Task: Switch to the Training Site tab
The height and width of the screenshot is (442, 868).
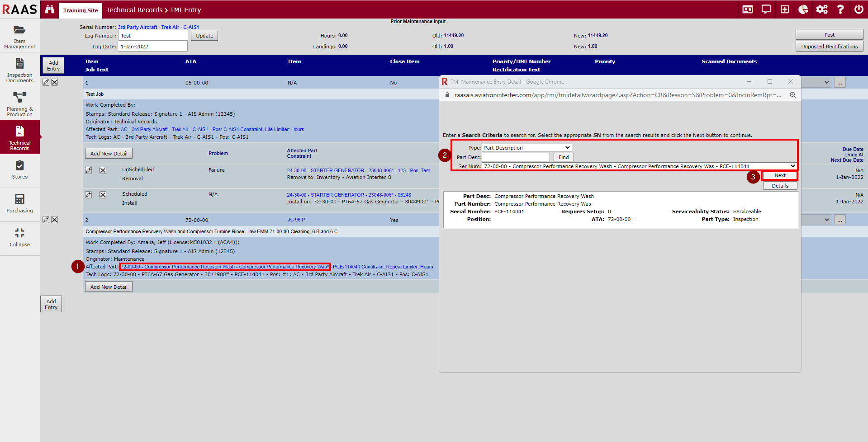Action: [81, 10]
